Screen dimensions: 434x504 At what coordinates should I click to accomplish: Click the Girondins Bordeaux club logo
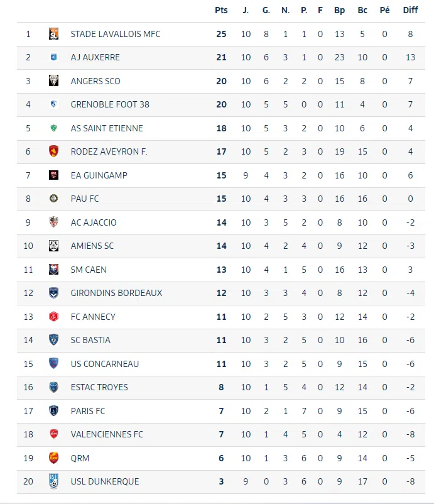tap(54, 293)
